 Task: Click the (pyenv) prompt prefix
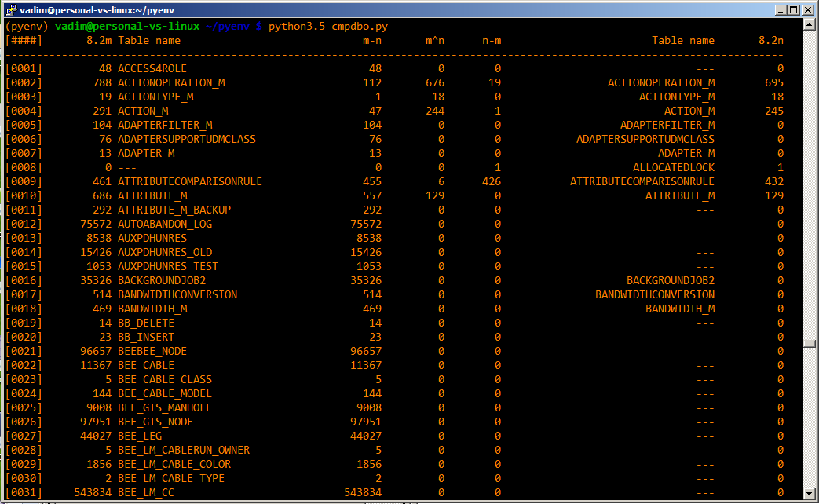point(27,26)
